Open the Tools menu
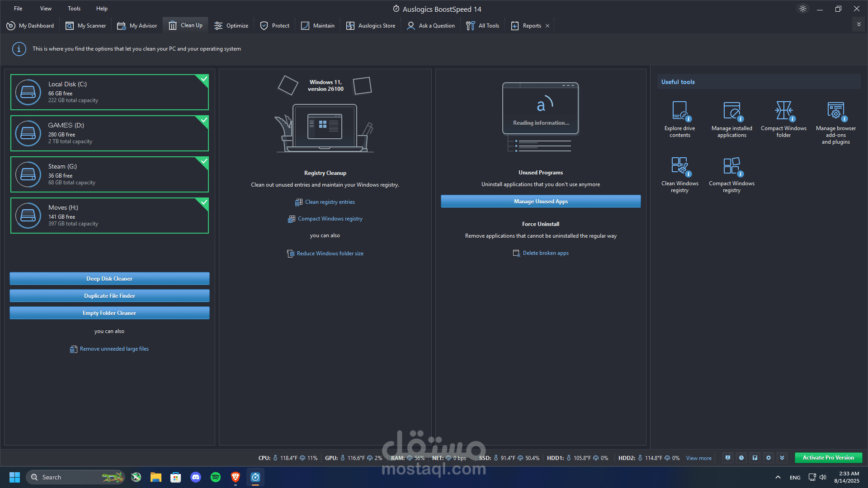Viewport: 868px width, 488px height. tap(74, 9)
